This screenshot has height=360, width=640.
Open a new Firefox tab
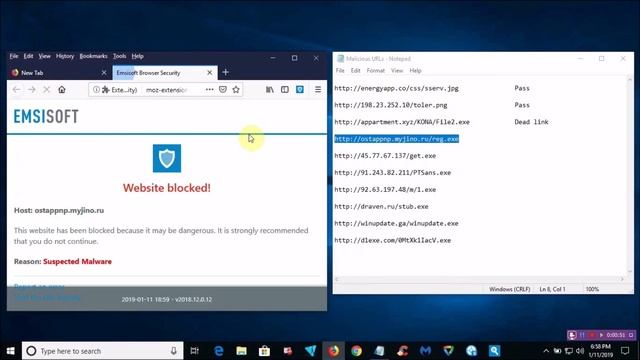click(225, 72)
